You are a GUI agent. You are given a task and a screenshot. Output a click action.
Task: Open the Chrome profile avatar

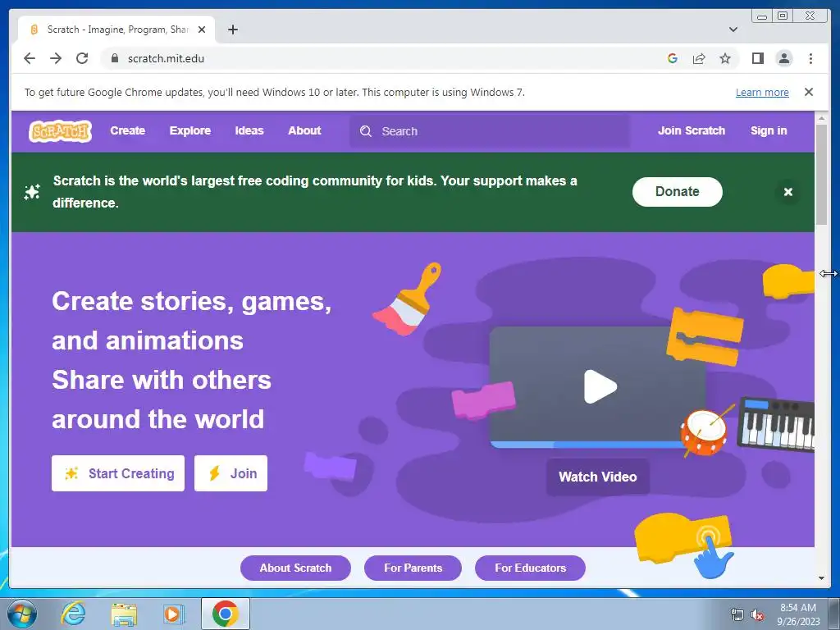click(x=783, y=58)
